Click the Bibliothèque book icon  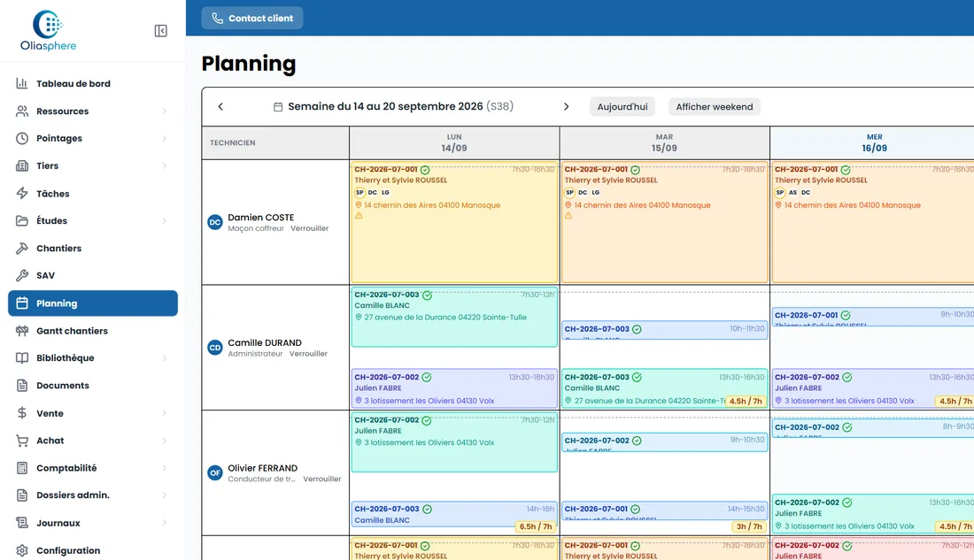(22, 357)
